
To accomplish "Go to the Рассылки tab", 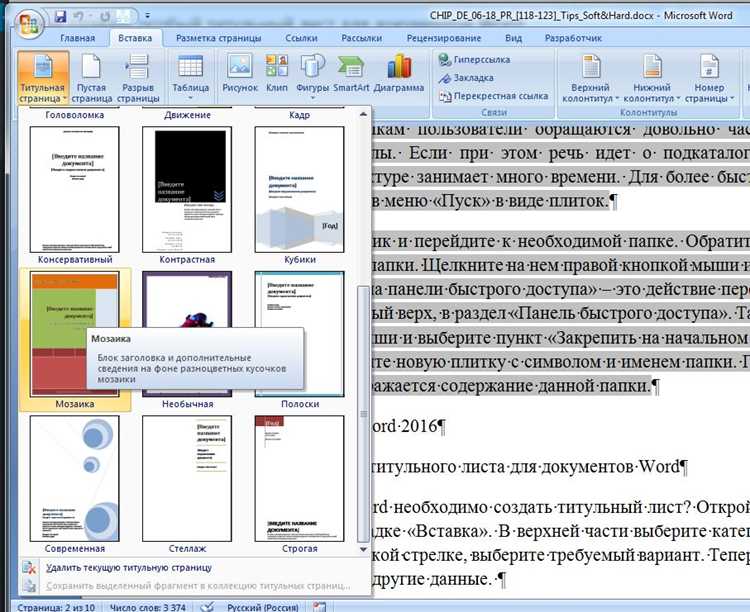I will point(362,38).
